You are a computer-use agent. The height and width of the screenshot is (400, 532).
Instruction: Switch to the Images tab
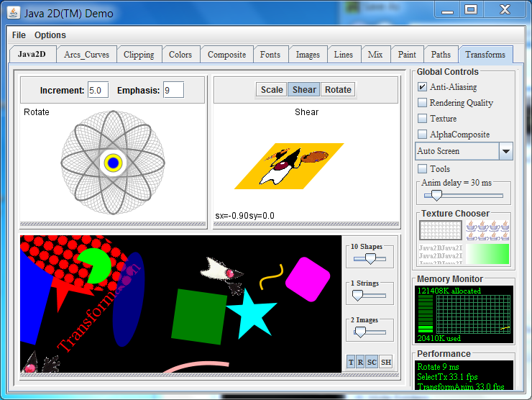click(308, 55)
